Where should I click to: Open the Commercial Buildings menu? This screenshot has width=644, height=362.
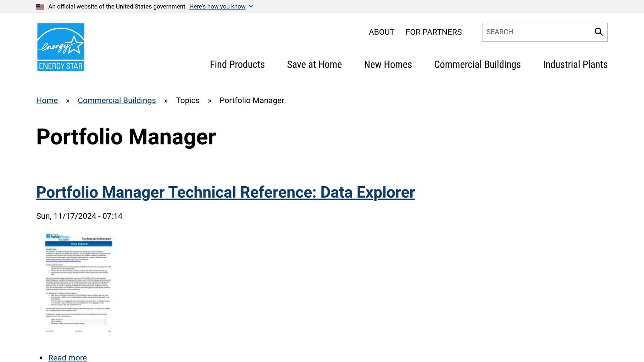(x=477, y=64)
